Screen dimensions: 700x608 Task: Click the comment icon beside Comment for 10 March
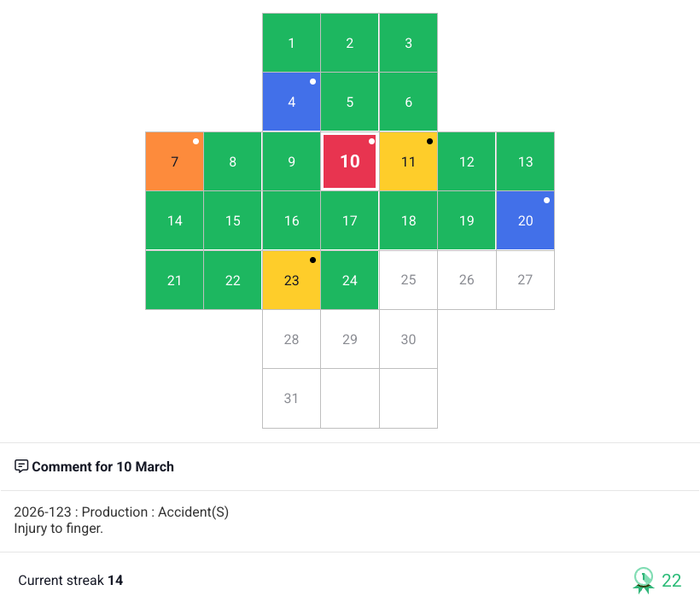pyautogui.click(x=21, y=466)
